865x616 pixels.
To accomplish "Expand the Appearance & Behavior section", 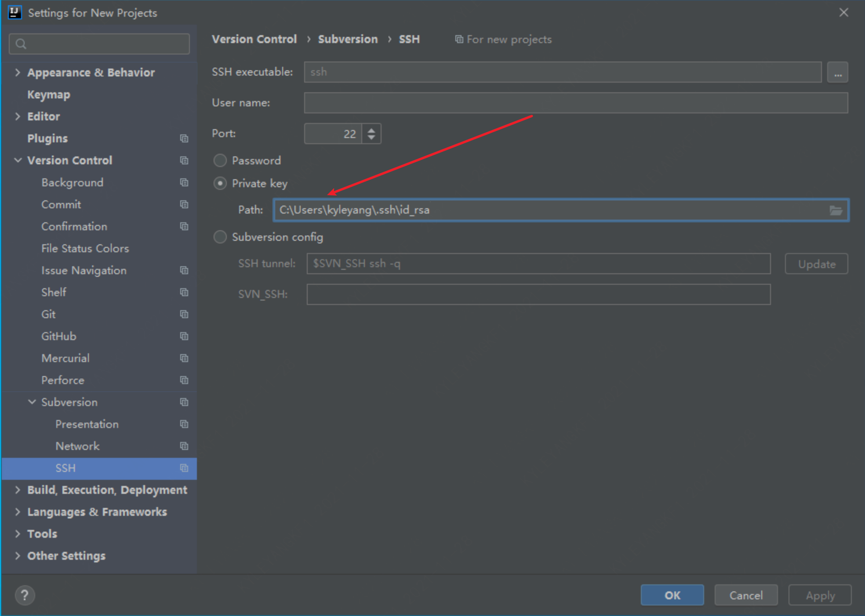I will [18, 72].
